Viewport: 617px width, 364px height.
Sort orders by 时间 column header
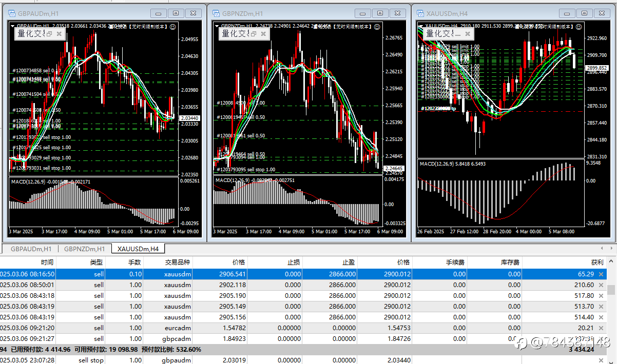[28, 262]
